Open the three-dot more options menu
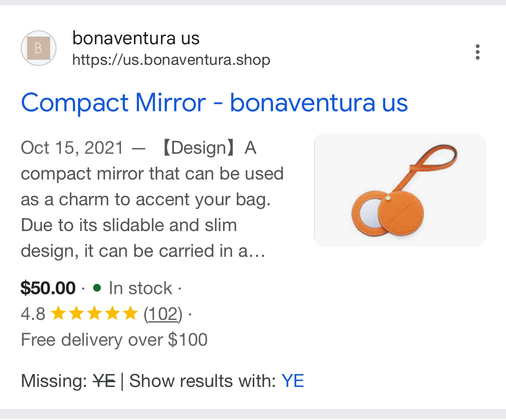Viewport: 506px width, 420px height. click(x=477, y=52)
